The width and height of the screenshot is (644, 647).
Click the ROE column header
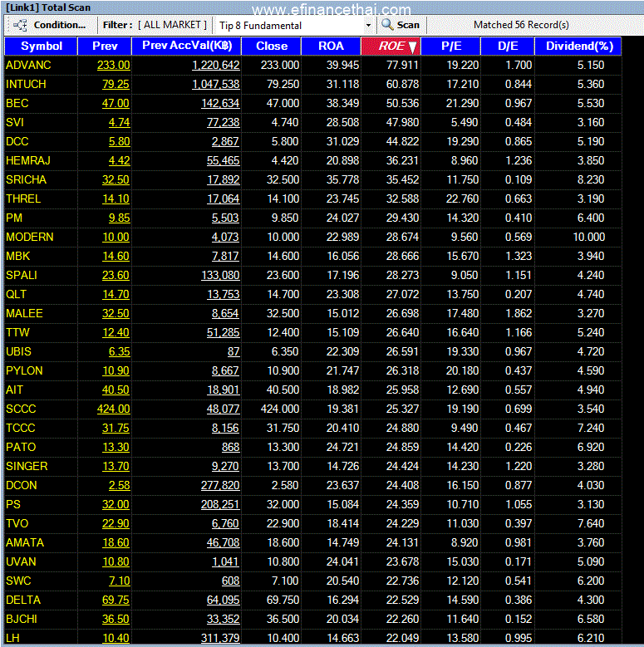(x=391, y=46)
